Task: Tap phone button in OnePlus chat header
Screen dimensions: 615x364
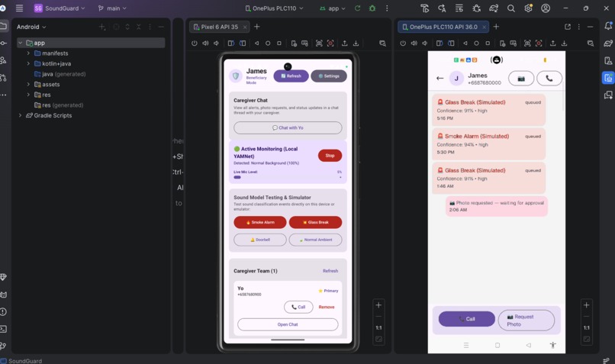Action: pos(549,79)
